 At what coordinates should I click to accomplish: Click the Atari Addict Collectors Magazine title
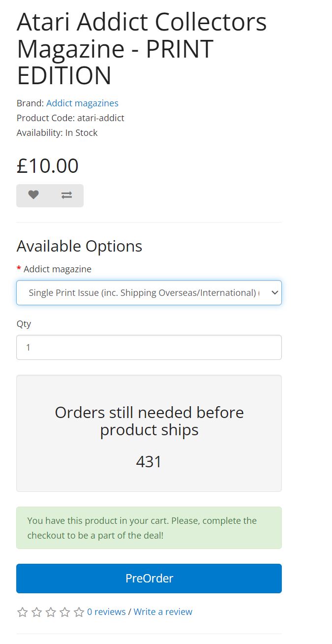(x=142, y=49)
